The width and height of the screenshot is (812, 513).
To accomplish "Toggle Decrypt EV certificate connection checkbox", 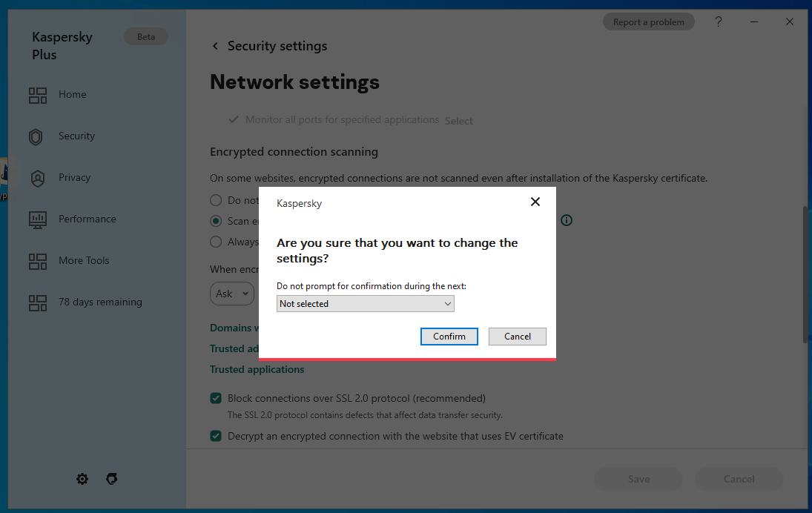I will 216,436.
